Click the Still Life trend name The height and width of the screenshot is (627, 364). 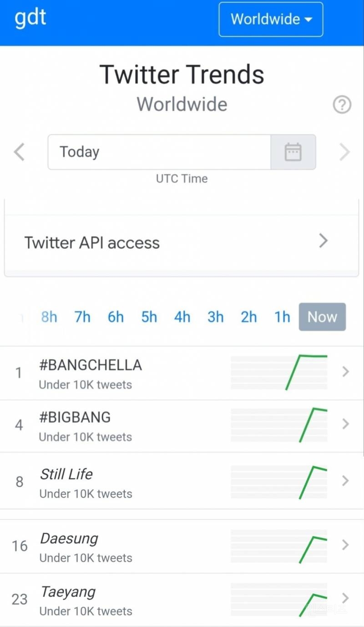pyautogui.click(x=66, y=474)
